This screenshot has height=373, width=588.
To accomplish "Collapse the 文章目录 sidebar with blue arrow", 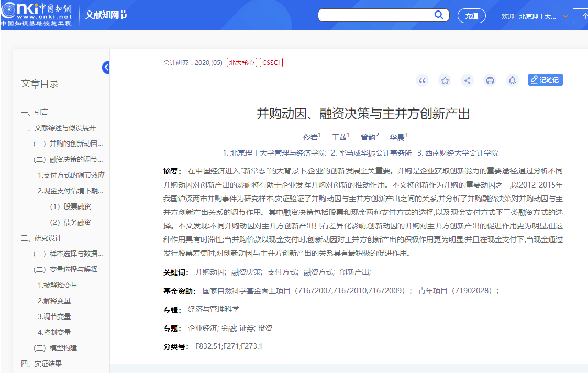I will click(x=106, y=67).
